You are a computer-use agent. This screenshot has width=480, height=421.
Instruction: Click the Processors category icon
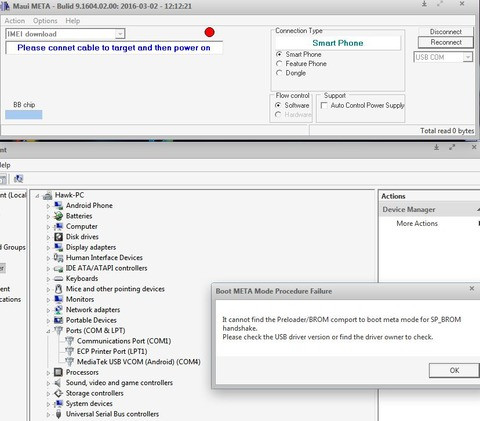click(59, 372)
